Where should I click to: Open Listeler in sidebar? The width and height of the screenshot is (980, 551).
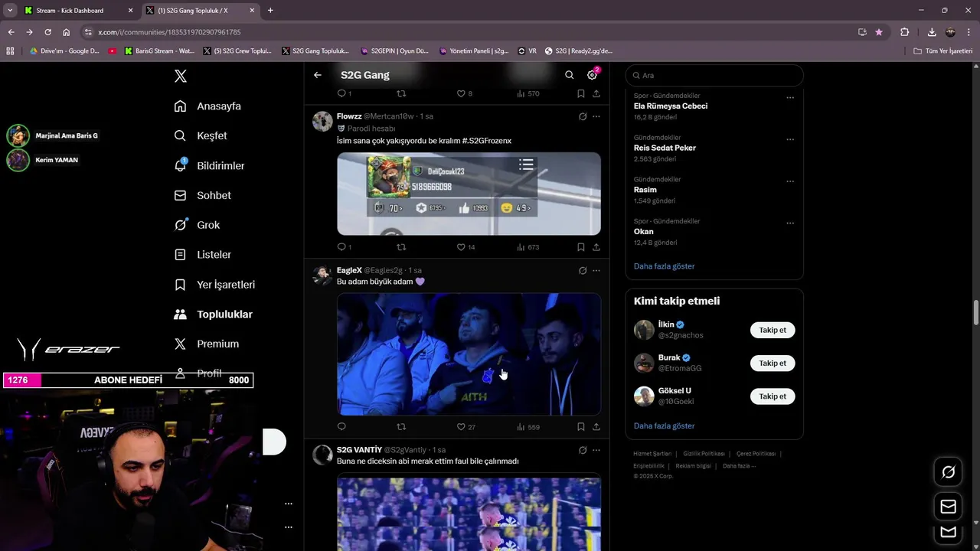[202, 255]
